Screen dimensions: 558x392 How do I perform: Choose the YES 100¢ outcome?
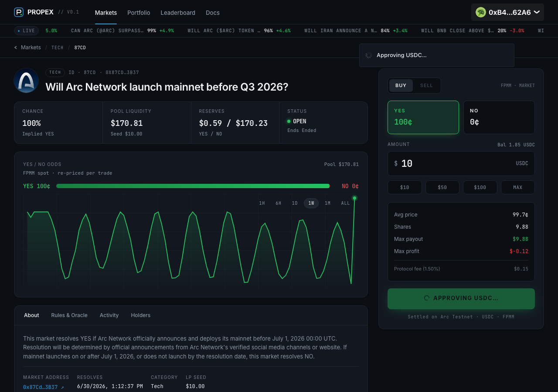click(423, 117)
